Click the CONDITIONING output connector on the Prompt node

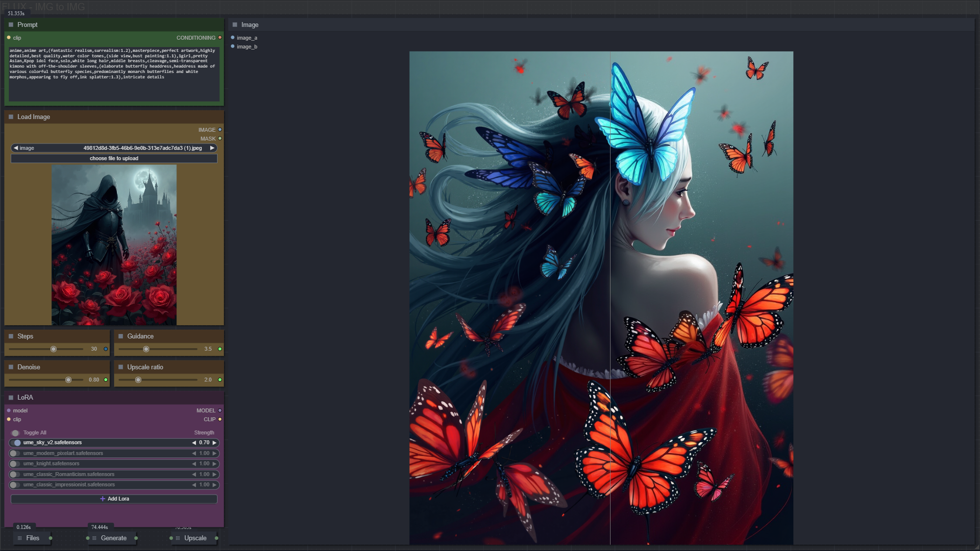coord(220,38)
